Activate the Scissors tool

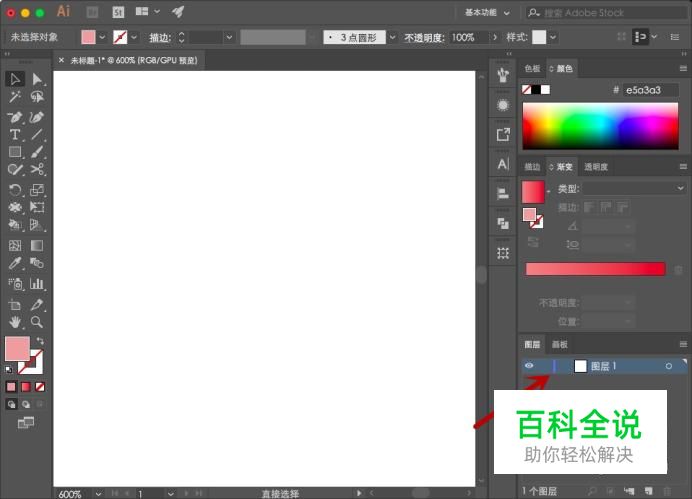point(37,170)
